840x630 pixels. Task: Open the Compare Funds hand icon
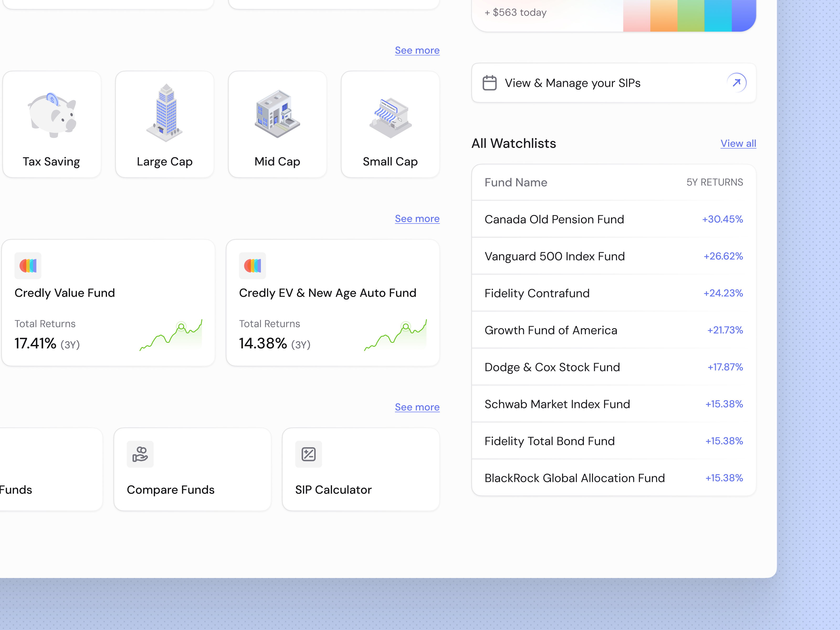click(x=140, y=454)
